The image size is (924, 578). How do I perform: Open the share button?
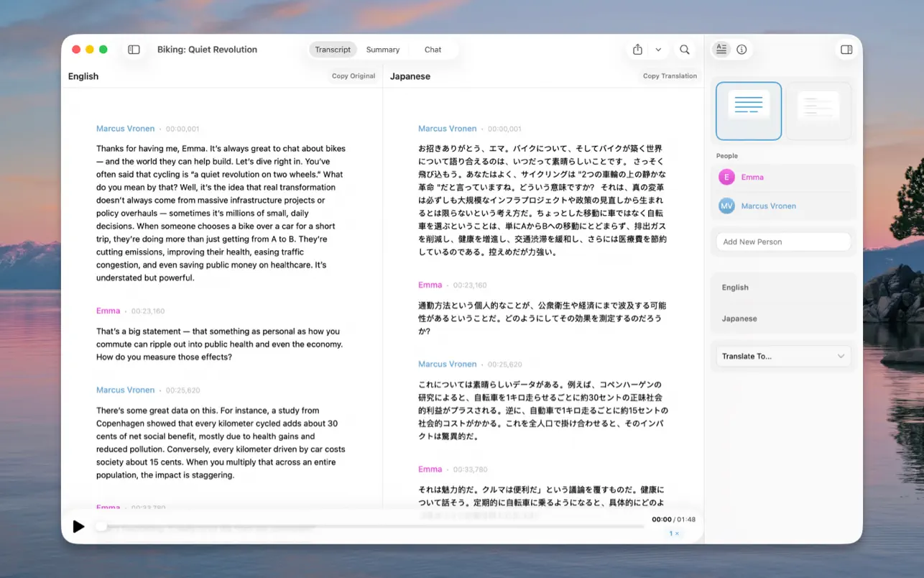(637, 50)
